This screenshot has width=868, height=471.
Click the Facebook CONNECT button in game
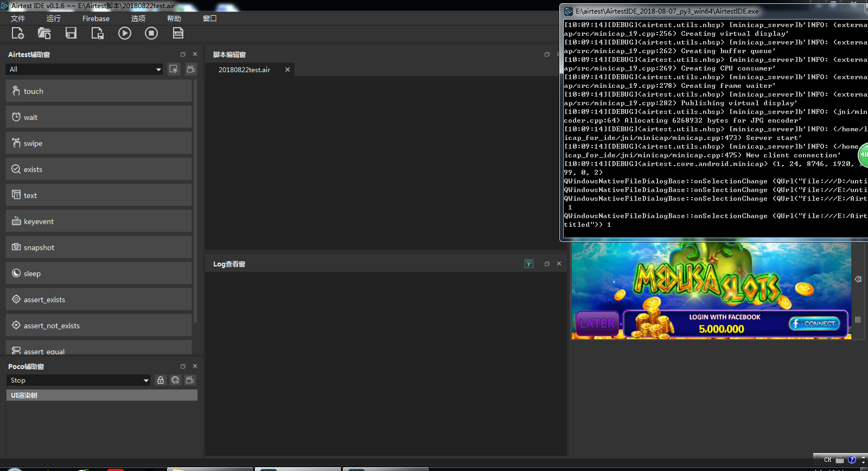[814, 323]
